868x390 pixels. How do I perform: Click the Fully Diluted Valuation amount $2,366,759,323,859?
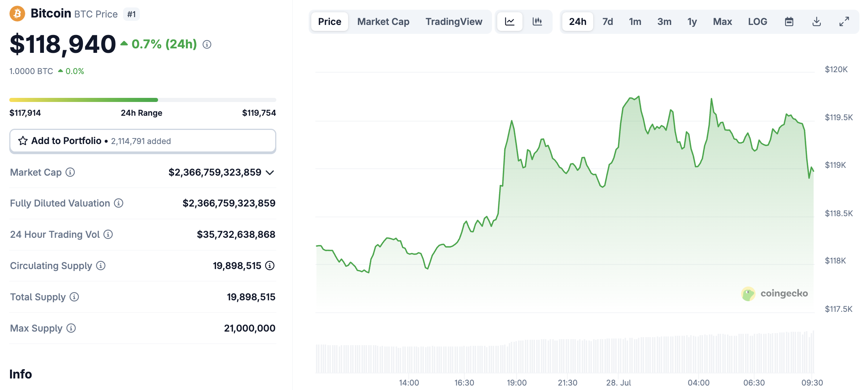pos(229,203)
